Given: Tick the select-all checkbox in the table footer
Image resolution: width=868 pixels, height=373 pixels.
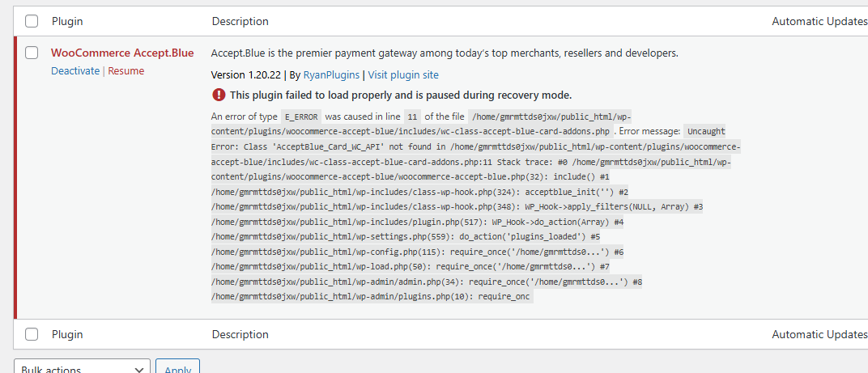Looking at the screenshot, I should [x=32, y=334].
